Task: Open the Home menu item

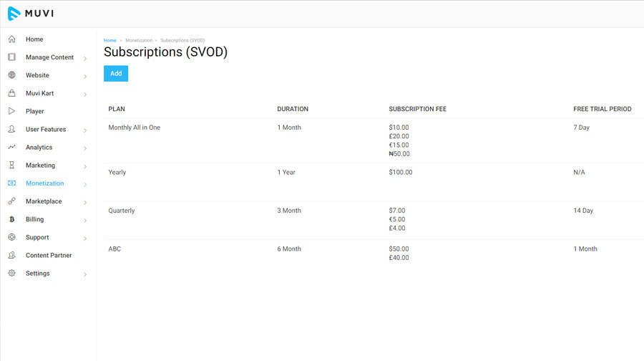Action: coord(34,39)
